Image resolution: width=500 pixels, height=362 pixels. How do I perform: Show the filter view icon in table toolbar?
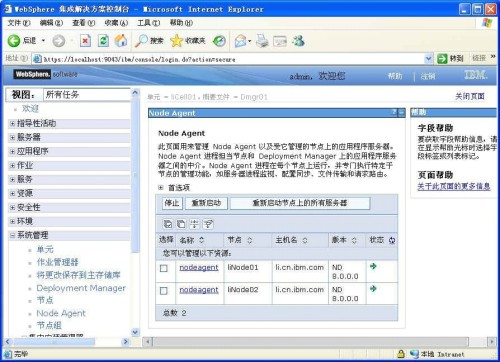point(195,224)
